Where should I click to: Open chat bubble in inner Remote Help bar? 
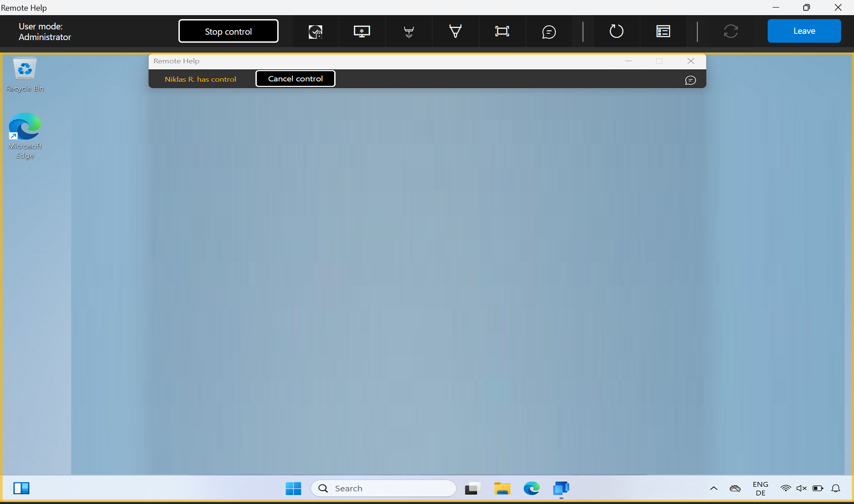690,80
